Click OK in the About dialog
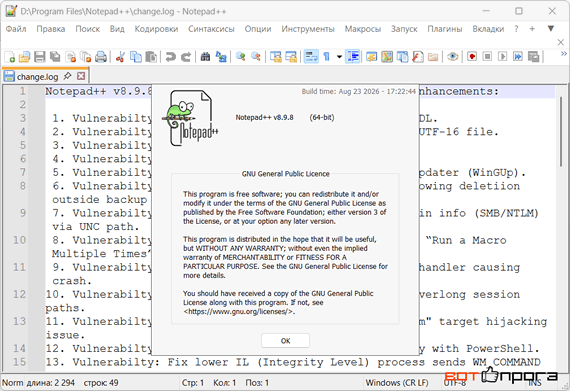Viewport: 570px width, 391px height. [x=285, y=341]
